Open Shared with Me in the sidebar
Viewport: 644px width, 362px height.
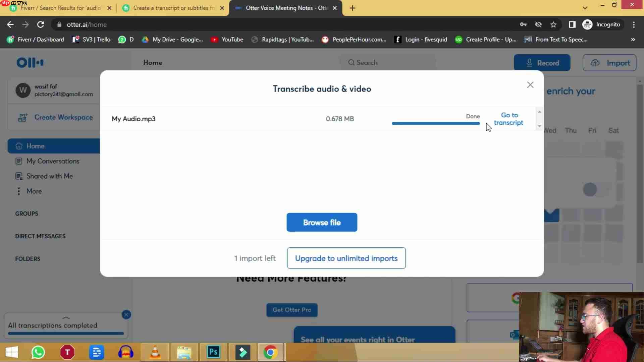[x=44, y=176]
